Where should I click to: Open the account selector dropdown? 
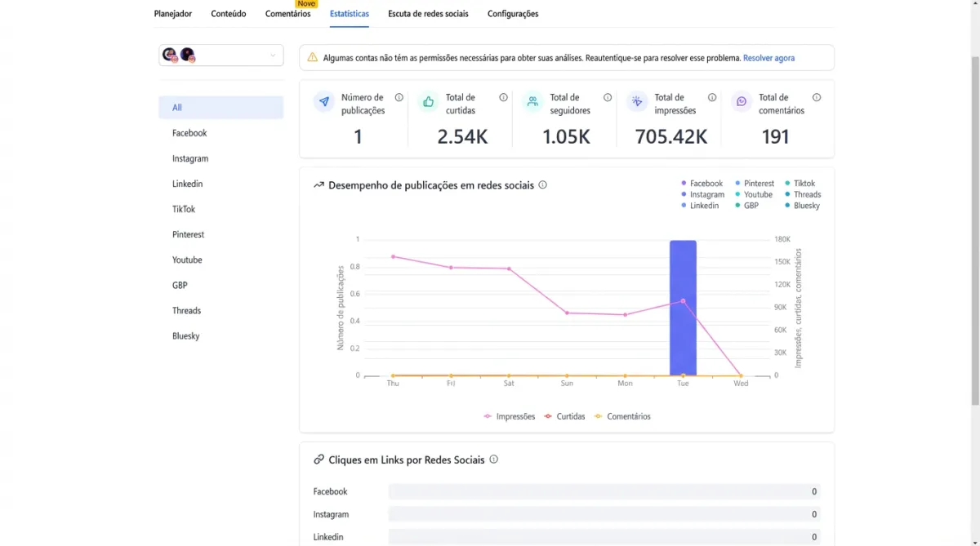[x=221, y=55]
